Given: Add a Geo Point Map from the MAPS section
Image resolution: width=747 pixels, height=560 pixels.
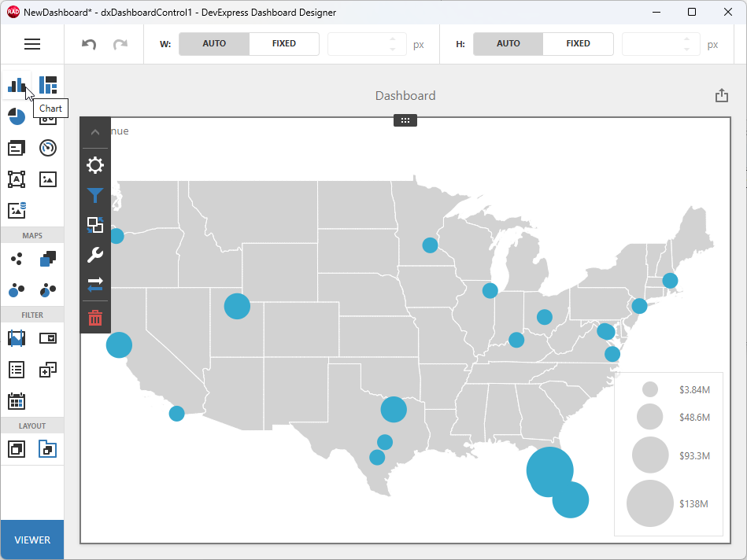Looking at the screenshot, I should pos(17,258).
